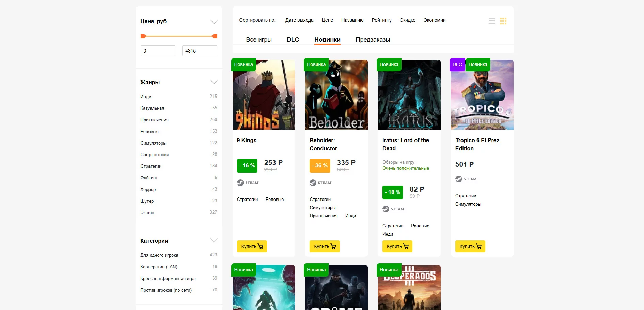Collapse the Цена, руб section

(214, 22)
